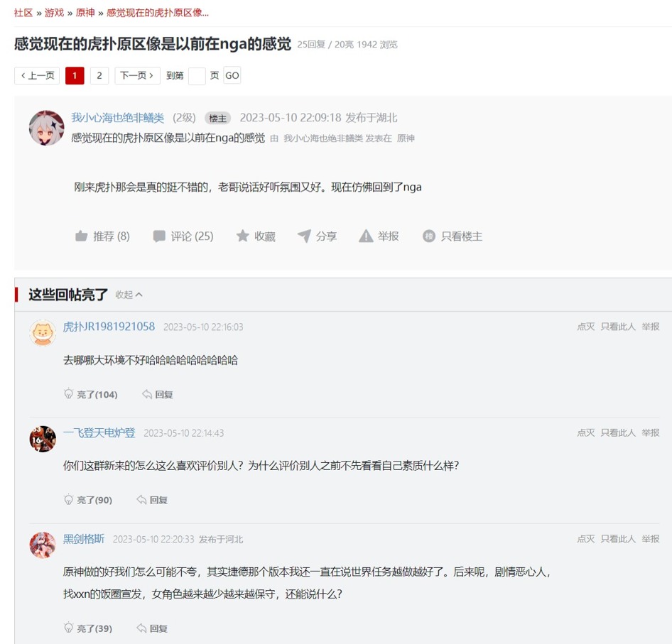672x644 pixels.
Task: Favorite the post with the 收藏 star icon
Action: 242,236
